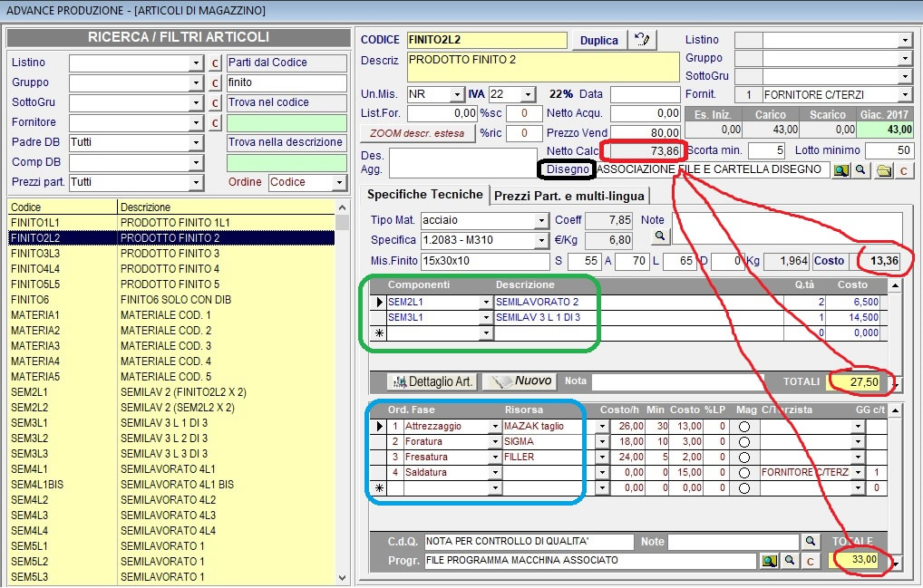Click the Prezzo Vend field showing 80,00
Screen dimensions: 923x588
(x=646, y=133)
